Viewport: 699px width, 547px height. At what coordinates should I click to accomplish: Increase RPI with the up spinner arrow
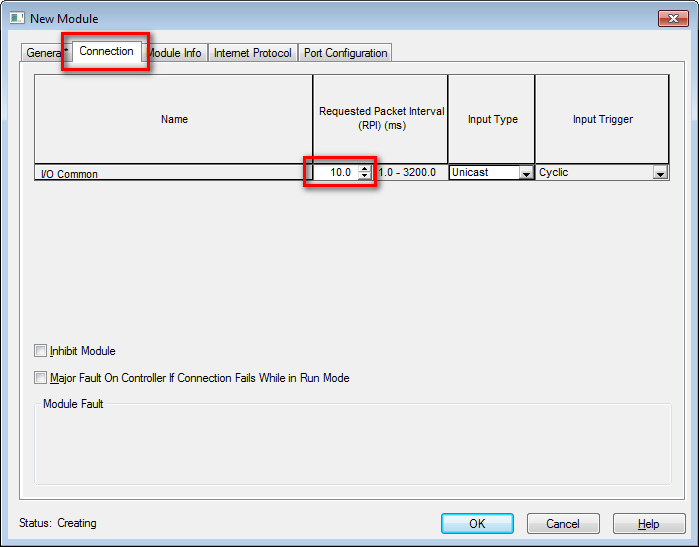point(365,169)
